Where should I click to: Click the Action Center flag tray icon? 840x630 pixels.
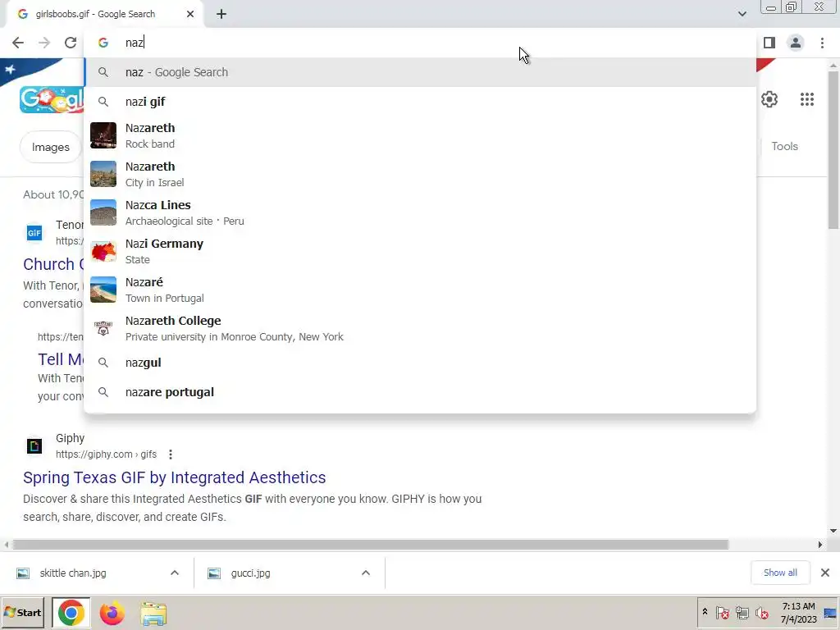coord(722,612)
